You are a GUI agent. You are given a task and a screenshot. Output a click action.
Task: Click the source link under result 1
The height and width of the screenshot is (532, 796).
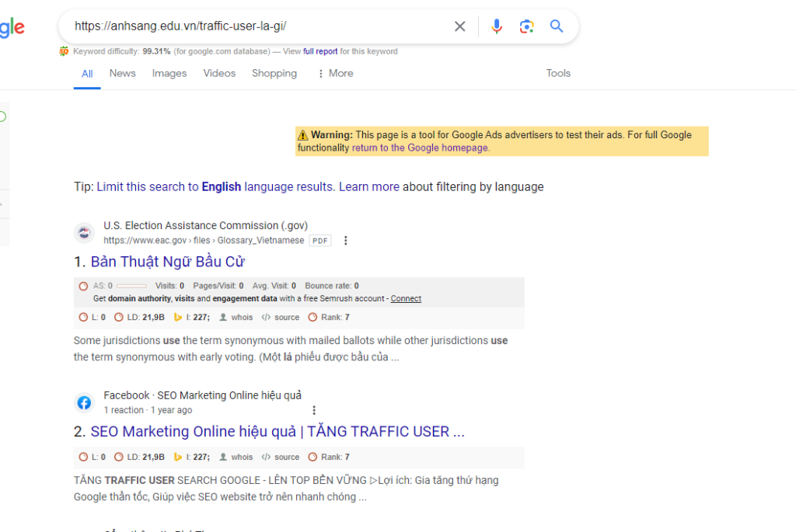coord(287,318)
